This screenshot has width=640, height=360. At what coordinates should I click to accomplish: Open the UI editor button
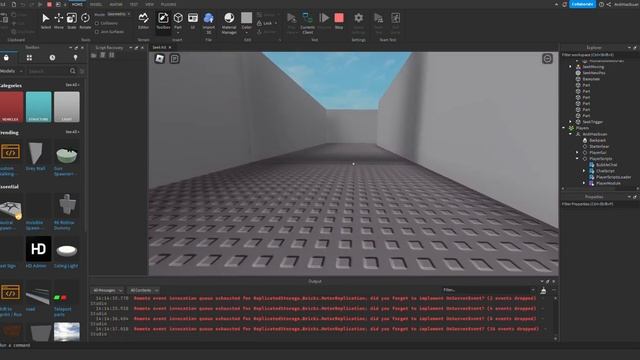(x=193, y=21)
